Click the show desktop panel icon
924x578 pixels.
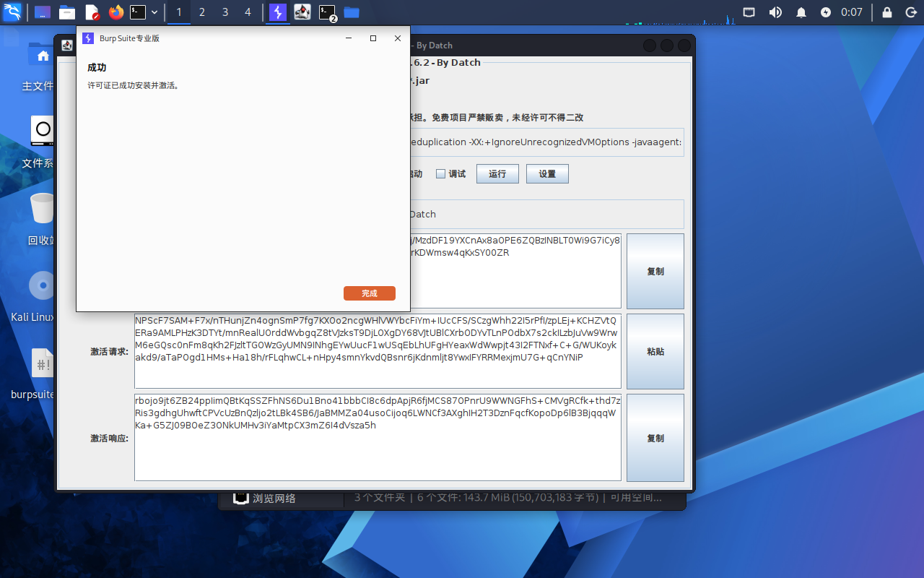pos(43,12)
